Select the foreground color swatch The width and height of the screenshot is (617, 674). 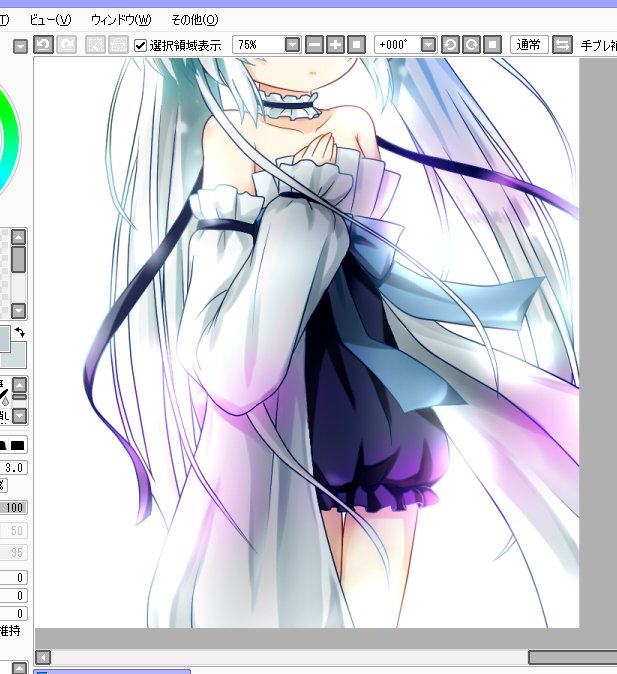tap(5, 339)
